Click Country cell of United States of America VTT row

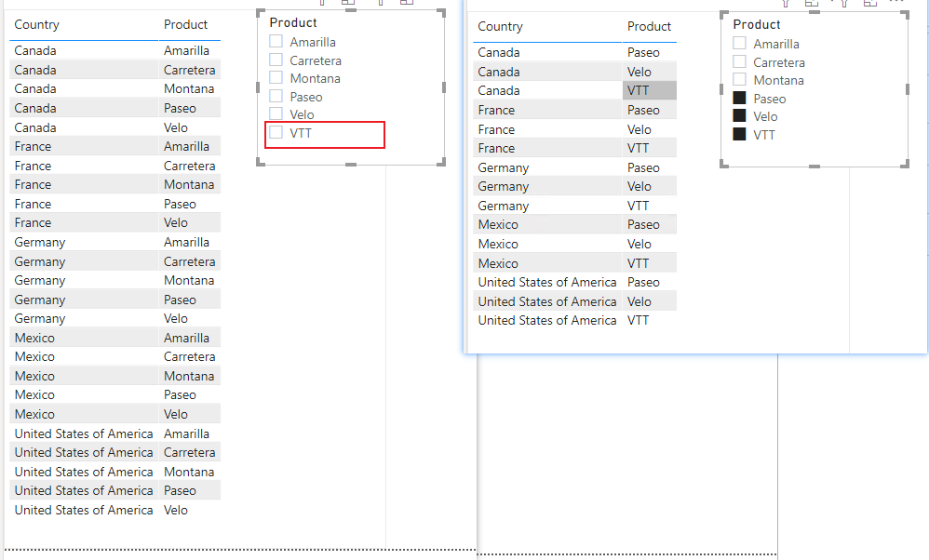(547, 320)
